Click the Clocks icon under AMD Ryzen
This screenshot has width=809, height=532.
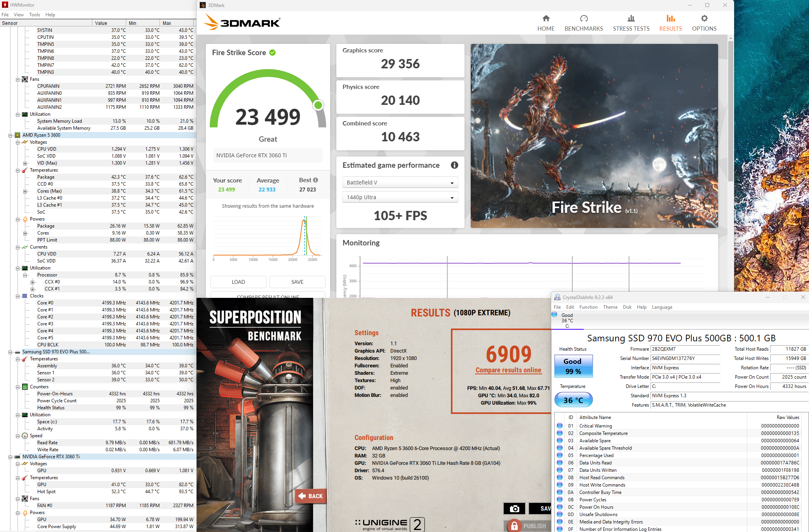pyautogui.click(x=25, y=296)
